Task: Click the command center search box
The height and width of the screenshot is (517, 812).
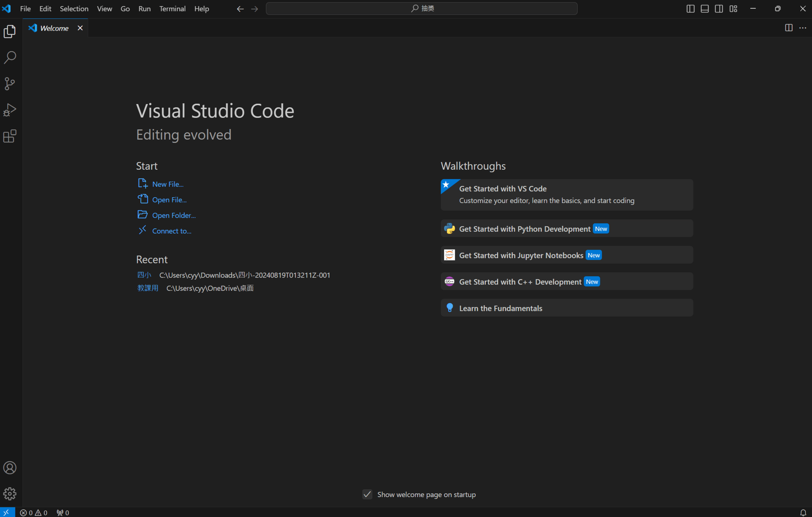Action: (422, 8)
